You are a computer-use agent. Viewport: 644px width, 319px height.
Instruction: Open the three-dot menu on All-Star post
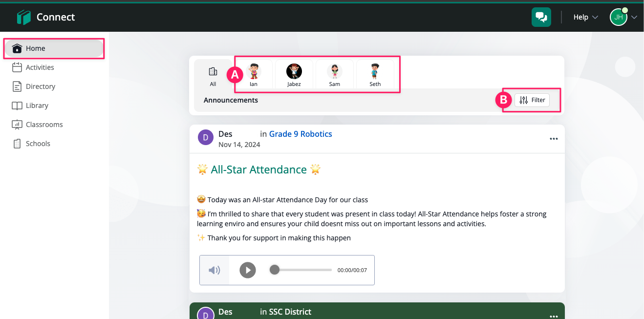click(x=554, y=139)
